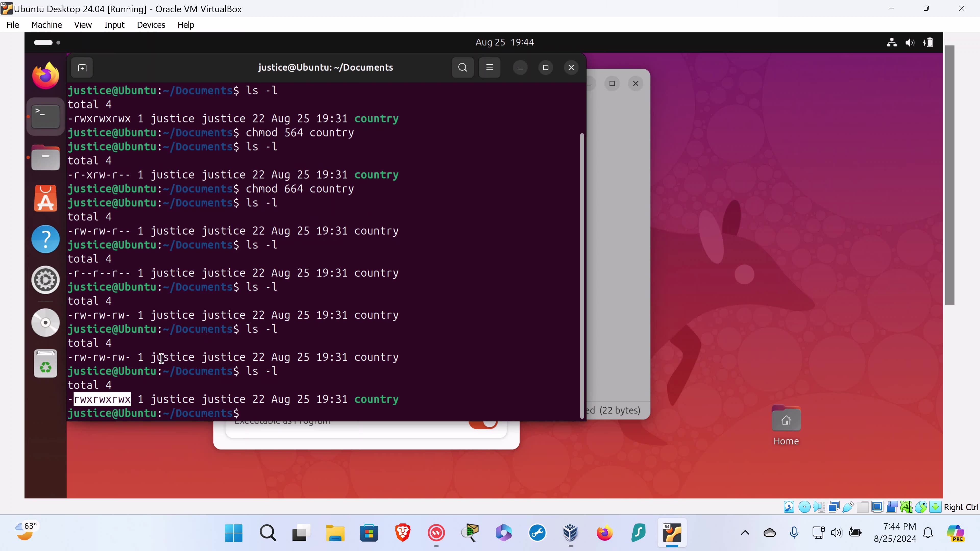
Task: Launch Brave browser from the Windows taskbar
Action: [x=402, y=533]
